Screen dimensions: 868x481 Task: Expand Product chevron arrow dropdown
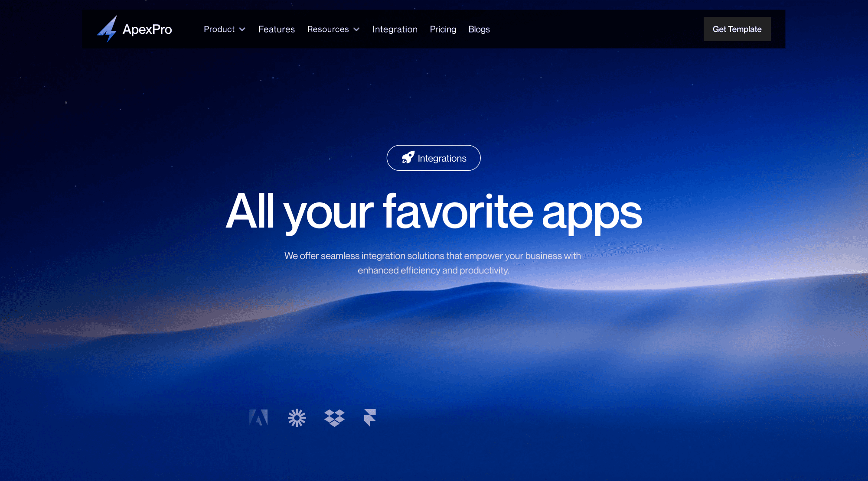click(x=242, y=29)
